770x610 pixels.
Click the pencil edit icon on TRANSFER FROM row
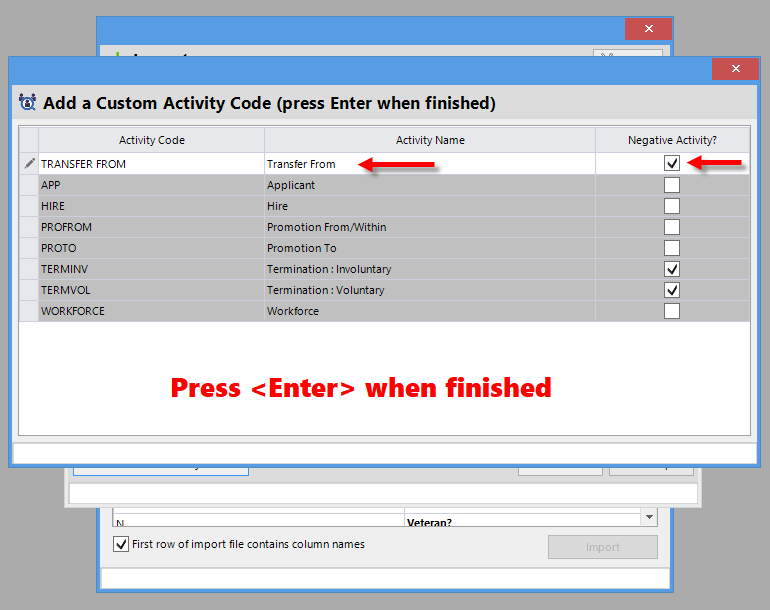click(x=29, y=164)
